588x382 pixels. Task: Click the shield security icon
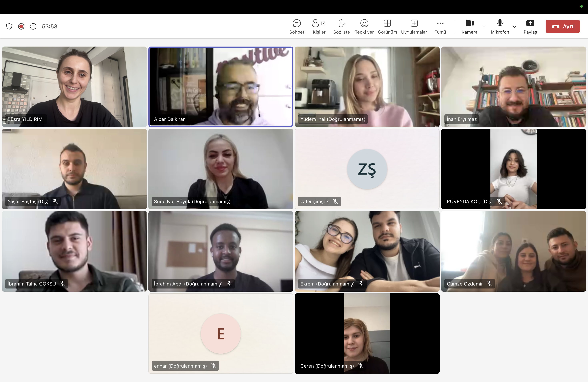click(x=9, y=26)
